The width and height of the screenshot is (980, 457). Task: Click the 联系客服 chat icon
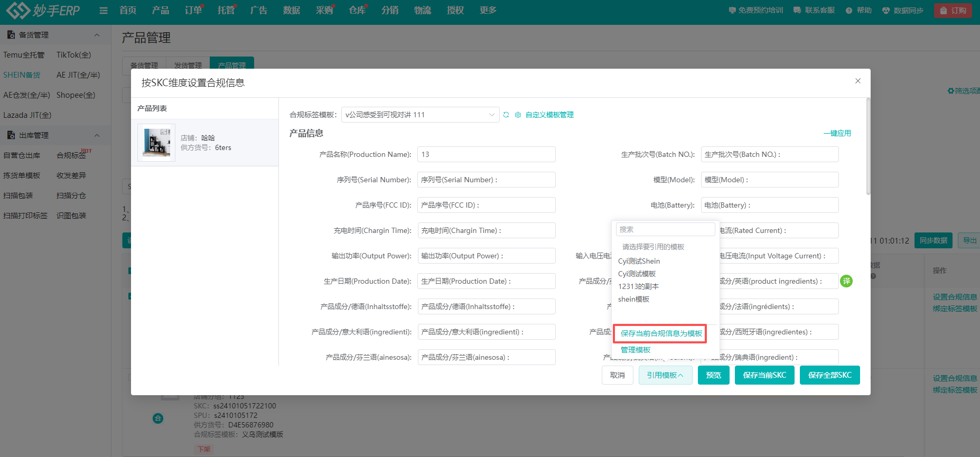pyautogui.click(x=797, y=11)
